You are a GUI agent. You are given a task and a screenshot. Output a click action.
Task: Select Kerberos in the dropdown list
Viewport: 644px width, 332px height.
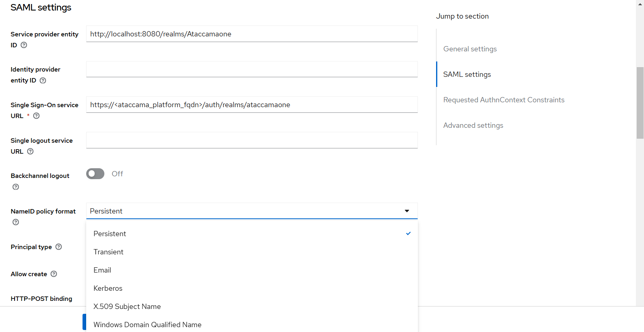(x=108, y=288)
